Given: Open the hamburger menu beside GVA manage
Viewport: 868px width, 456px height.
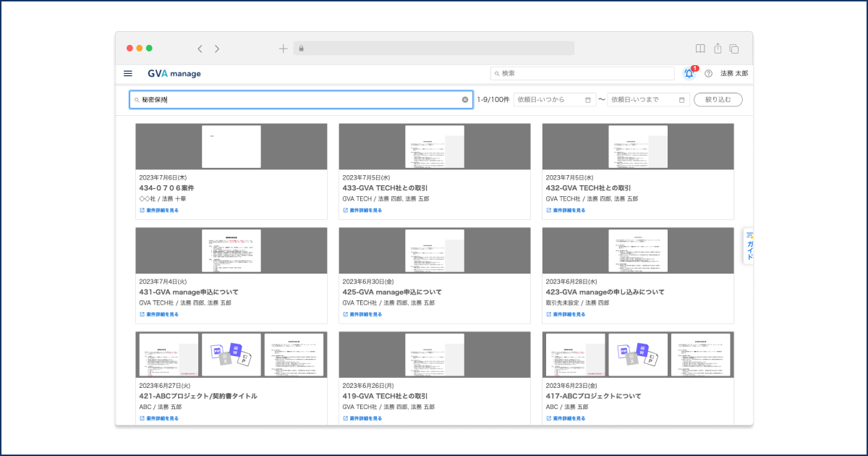Looking at the screenshot, I should 128,73.
